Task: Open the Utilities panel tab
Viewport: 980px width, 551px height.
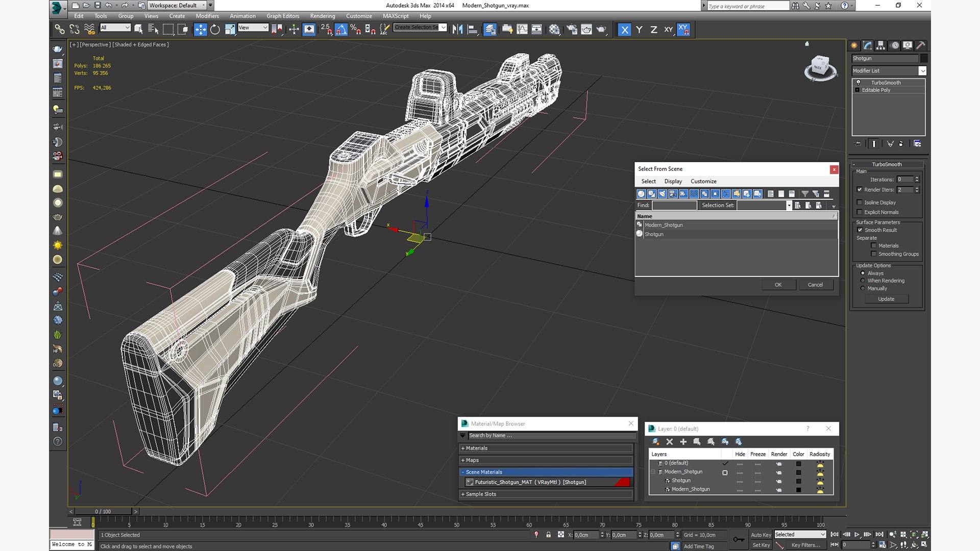Action: coord(921,45)
